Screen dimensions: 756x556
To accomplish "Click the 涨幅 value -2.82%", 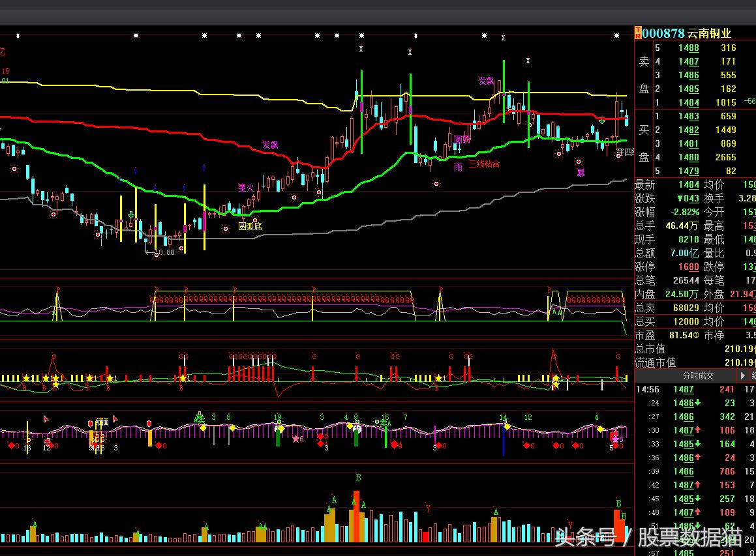I will click(685, 212).
